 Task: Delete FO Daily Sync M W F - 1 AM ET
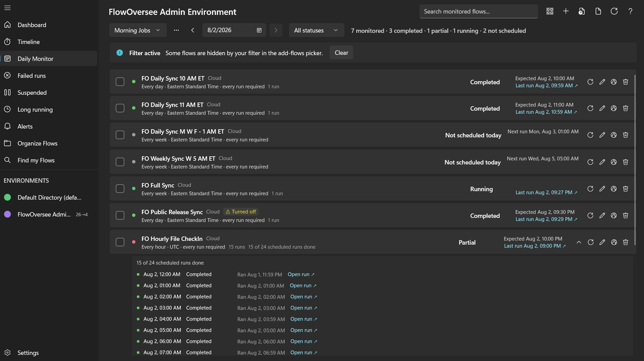[626, 135]
